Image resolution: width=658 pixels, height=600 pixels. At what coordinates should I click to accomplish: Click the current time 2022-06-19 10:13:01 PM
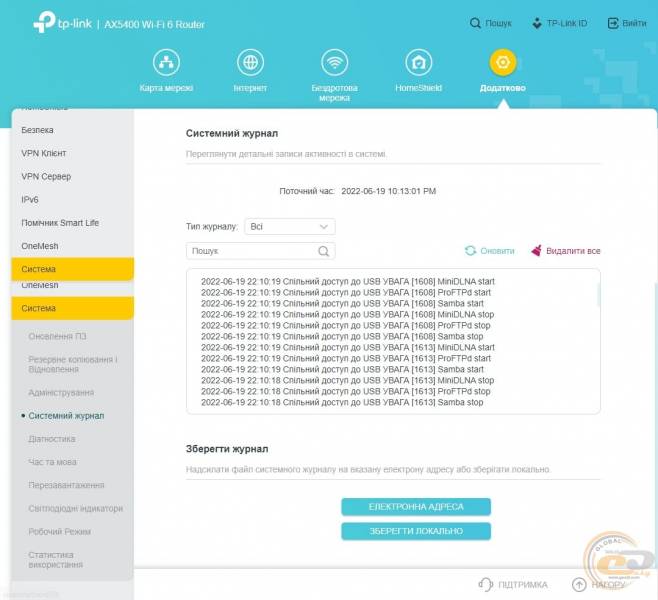click(x=389, y=191)
